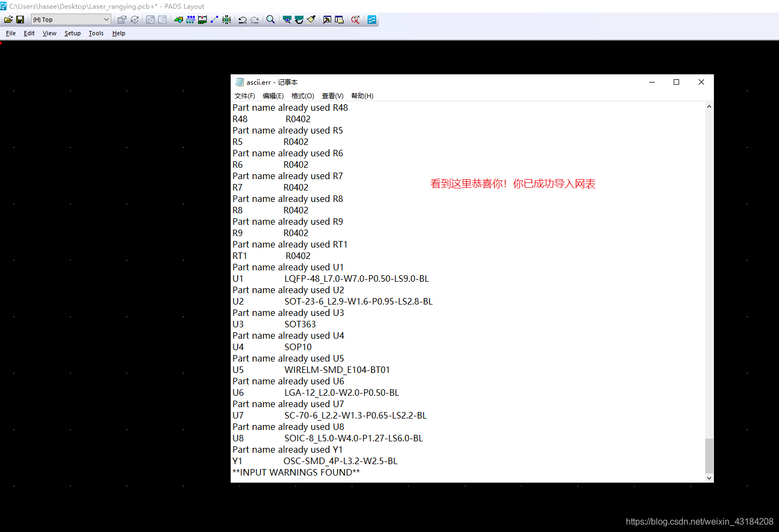
Task: Open the Tools menu
Action: pyautogui.click(x=96, y=33)
